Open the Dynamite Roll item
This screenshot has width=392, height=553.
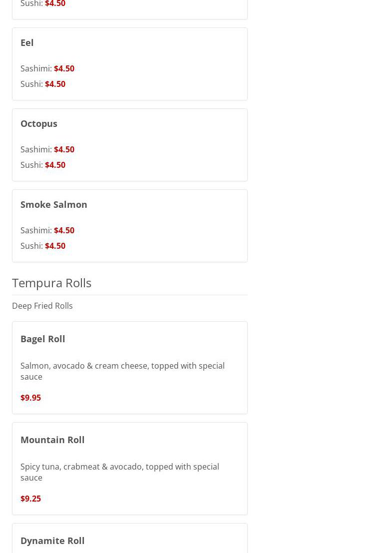click(x=52, y=541)
